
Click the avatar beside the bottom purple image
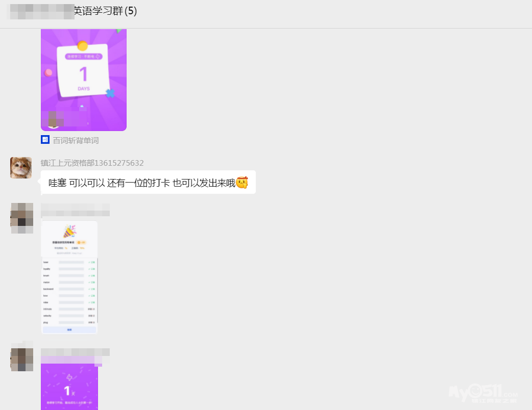click(x=22, y=360)
